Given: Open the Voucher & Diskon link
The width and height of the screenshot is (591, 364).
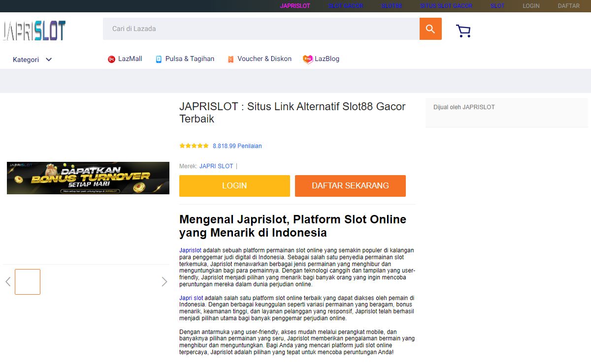Looking at the screenshot, I should tap(264, 59).
